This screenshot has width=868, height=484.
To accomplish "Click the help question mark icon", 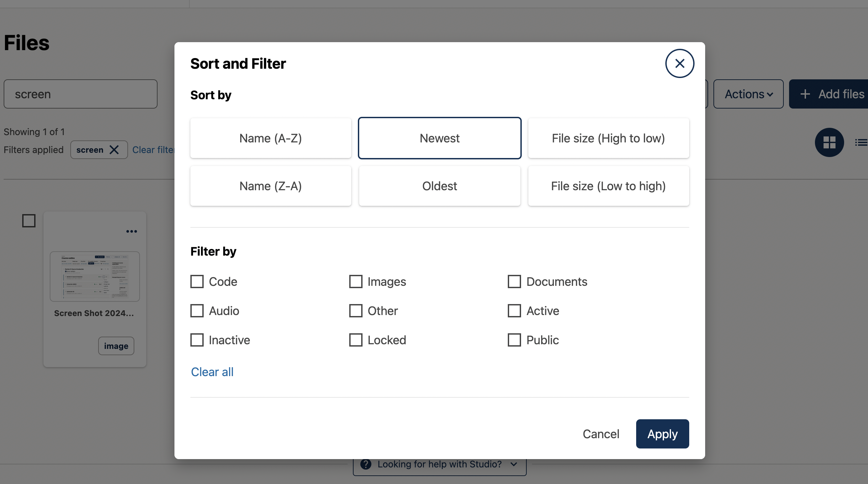I will click(366, 464).
